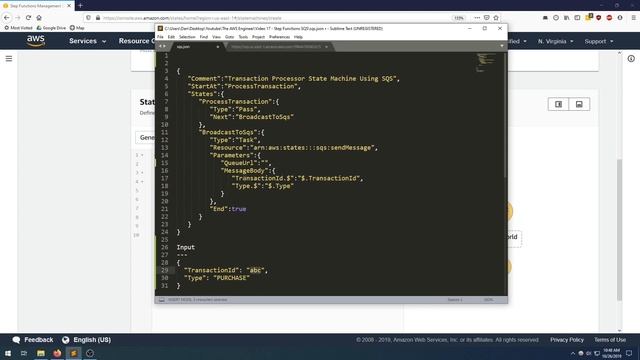Viewport: 640px width, 360px height.
Task: Open the Google Drive bookmark
Action: point(51,28)
